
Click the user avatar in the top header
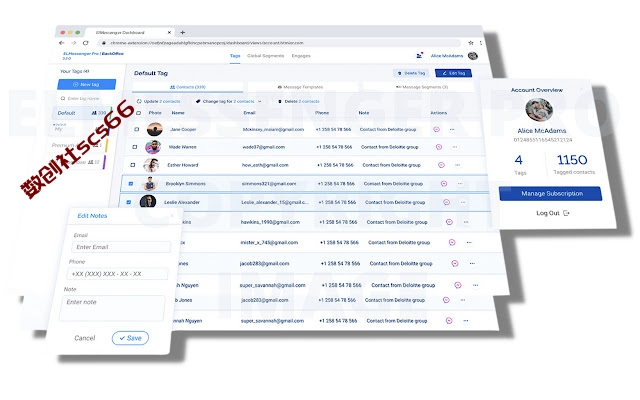point(473,56)
